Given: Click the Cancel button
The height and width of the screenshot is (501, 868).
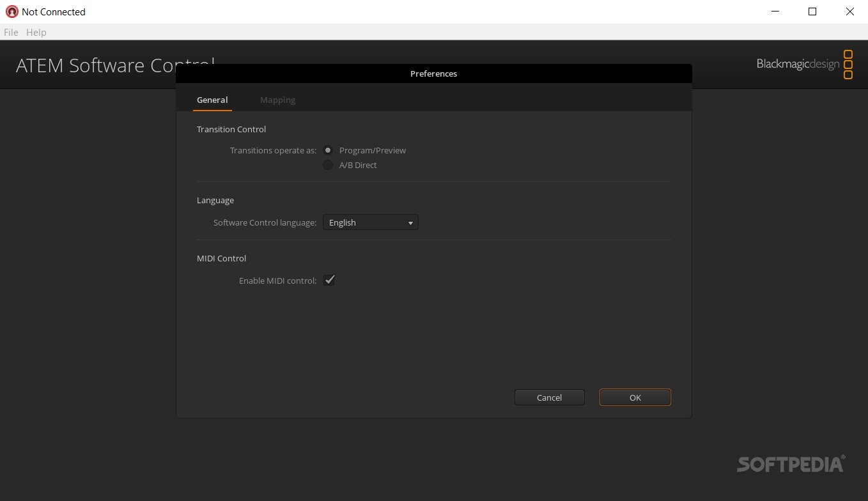Looking at the screenshot, I should point(550,397).
